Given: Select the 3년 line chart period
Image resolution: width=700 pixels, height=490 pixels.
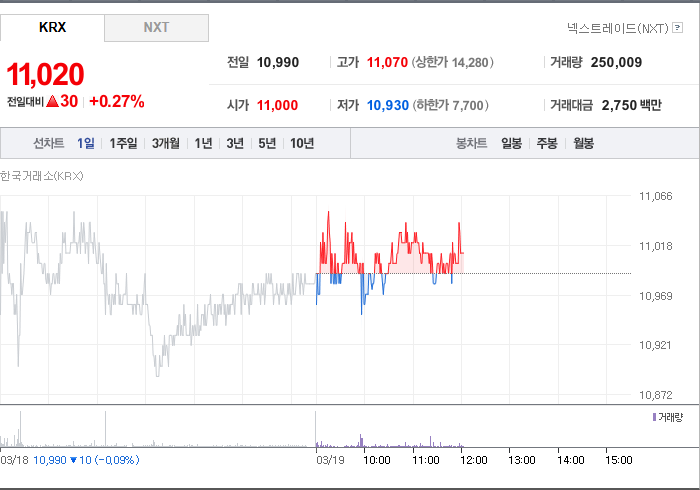Looking at the screenshot, I should (x=235, y=143).
